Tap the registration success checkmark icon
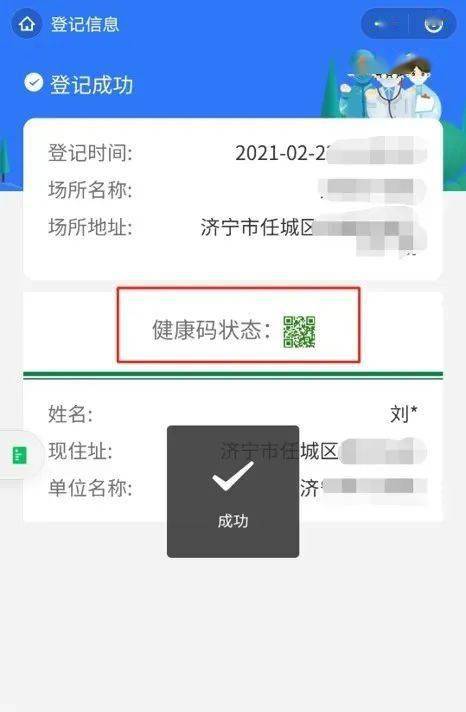The height and width of the screenshot is (712, 466). point(34,83)
